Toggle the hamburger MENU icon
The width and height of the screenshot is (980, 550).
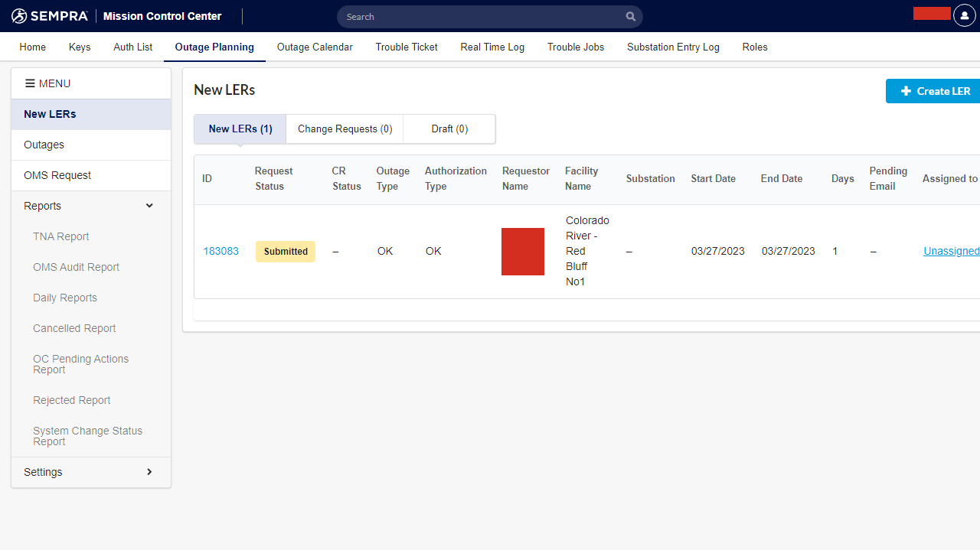click(30, 83)
